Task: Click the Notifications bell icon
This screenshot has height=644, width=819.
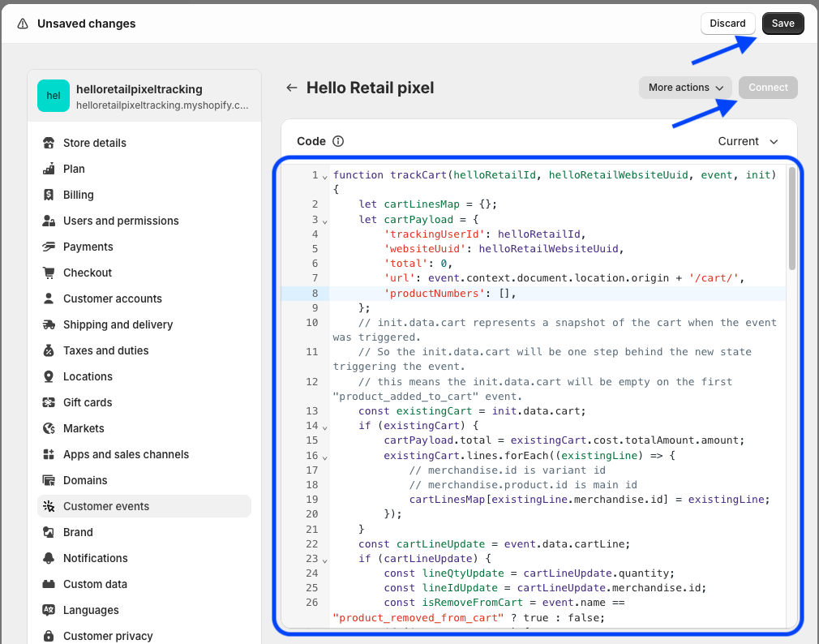Action: [x=49, y=558]
